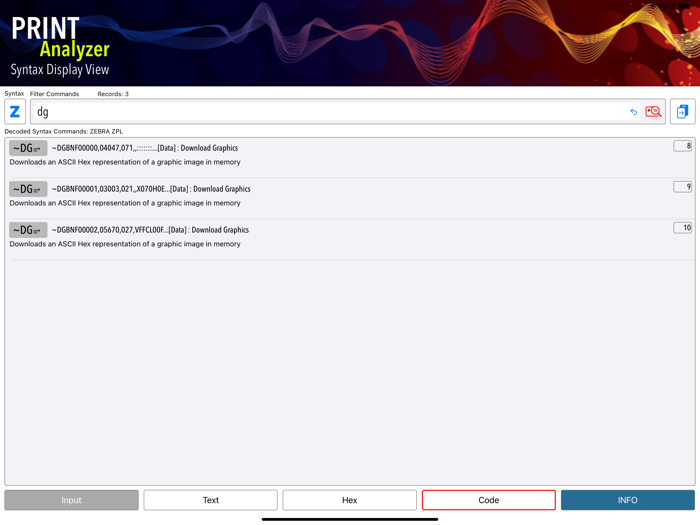The image size is (700, 525).
Task: Switch to the Text view
Action: [x=211, y=500]
